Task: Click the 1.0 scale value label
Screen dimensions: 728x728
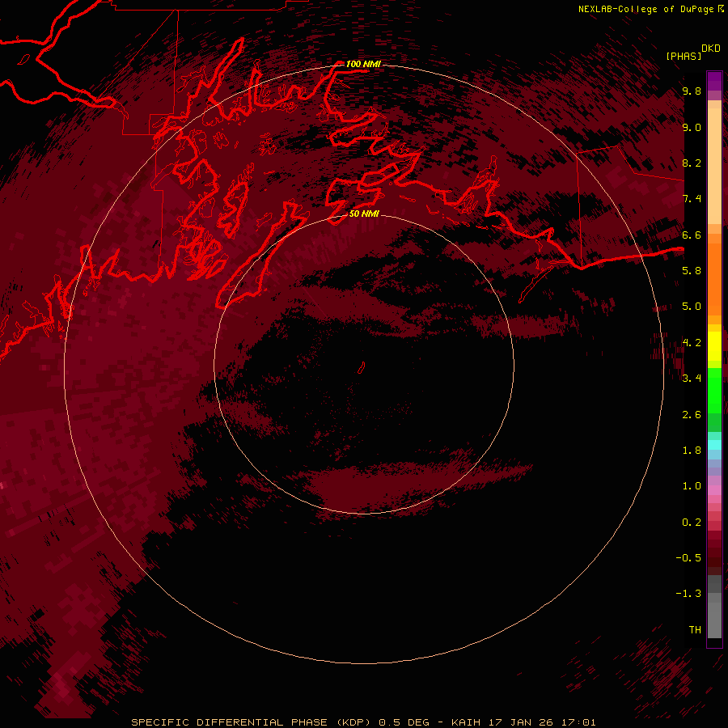Action: tap(692, 486)
